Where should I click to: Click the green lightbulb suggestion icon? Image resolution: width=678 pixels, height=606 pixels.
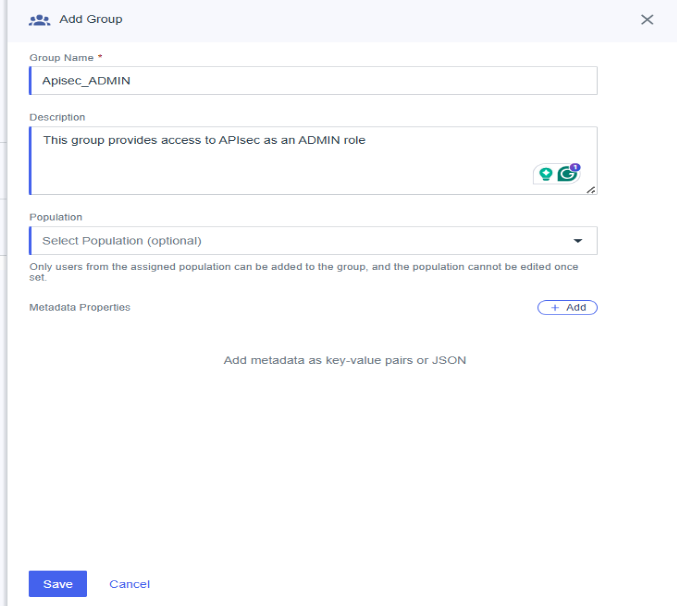(546, 174)
